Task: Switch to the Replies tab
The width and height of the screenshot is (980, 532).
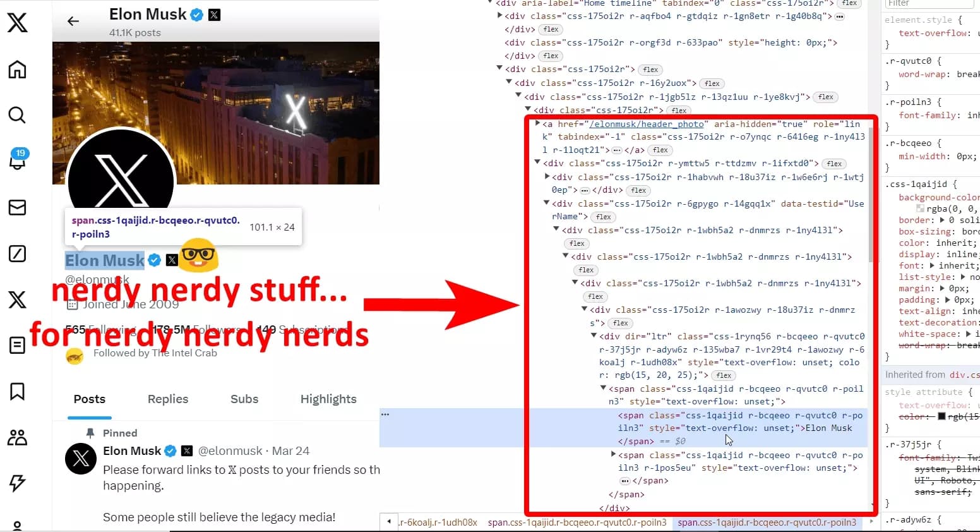Action: 167,399
